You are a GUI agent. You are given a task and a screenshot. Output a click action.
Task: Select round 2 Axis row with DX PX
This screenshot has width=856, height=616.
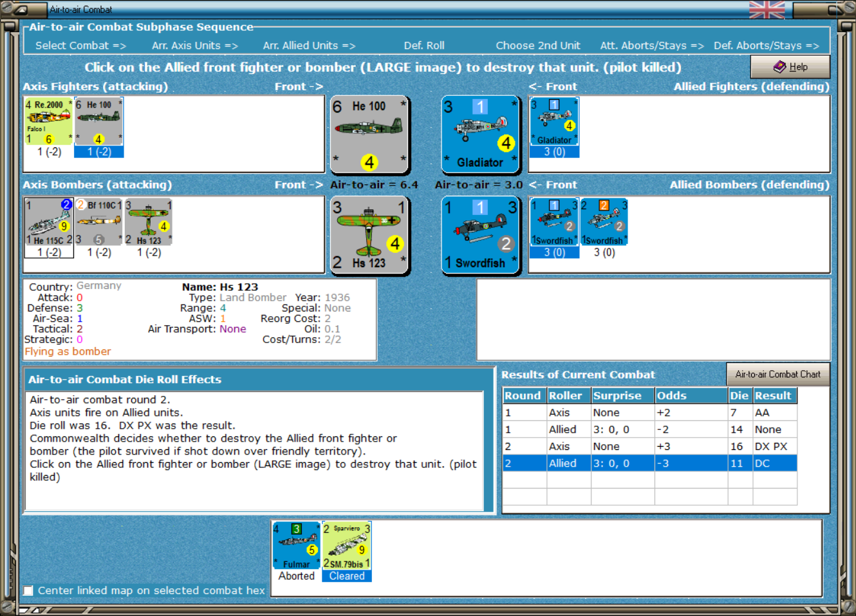(x=649, y=446)
